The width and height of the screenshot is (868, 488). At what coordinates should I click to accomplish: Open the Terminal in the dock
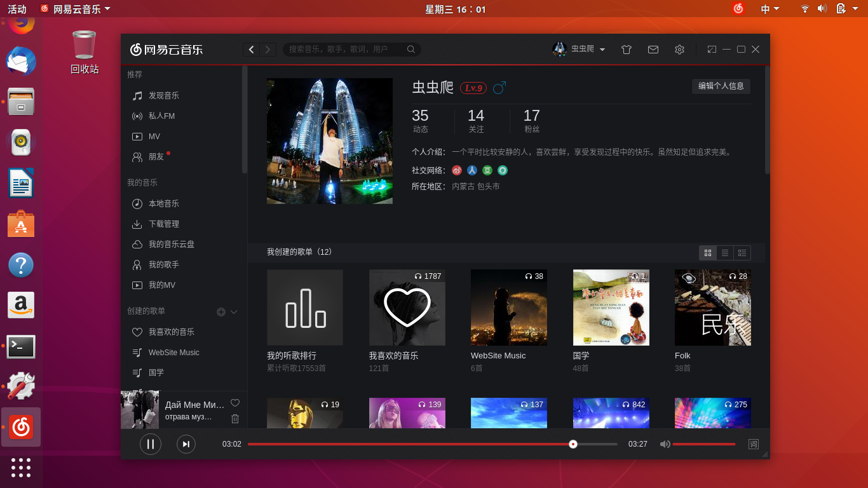click(21, 346)
